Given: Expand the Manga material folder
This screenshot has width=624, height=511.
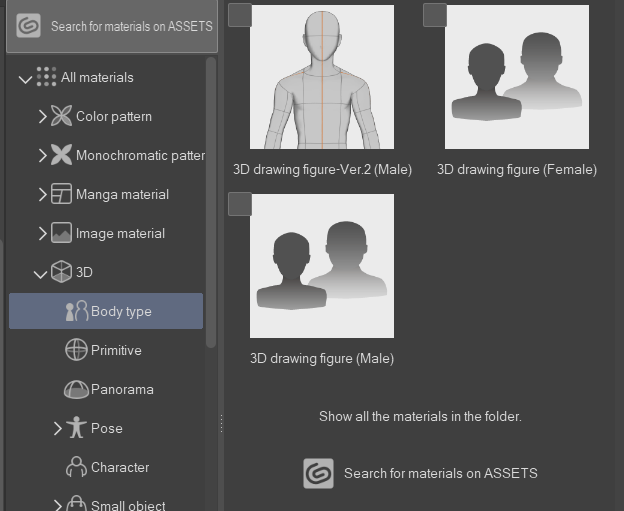Looking at the screenshot, I should [x=43, y=194].
